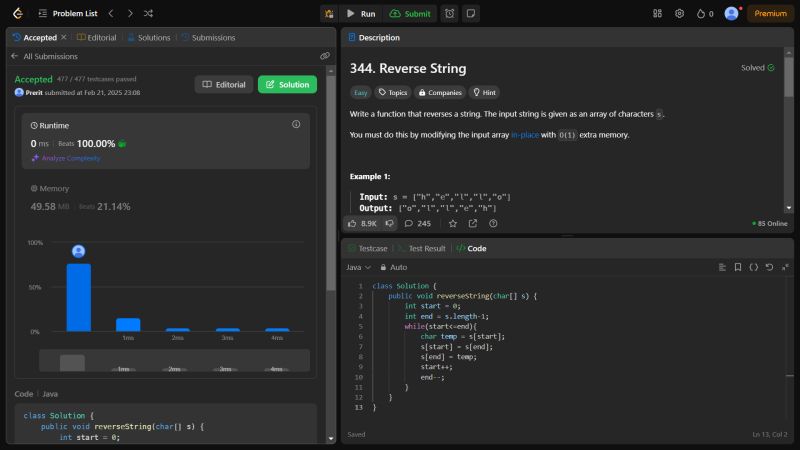Toggle the Auto lock setting
800x450 pixels.
tap(392, 267)
